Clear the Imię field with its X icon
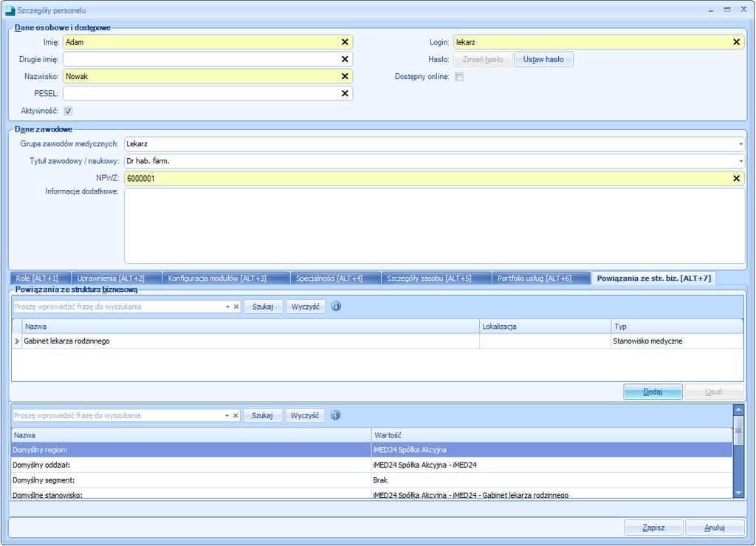 345,42
